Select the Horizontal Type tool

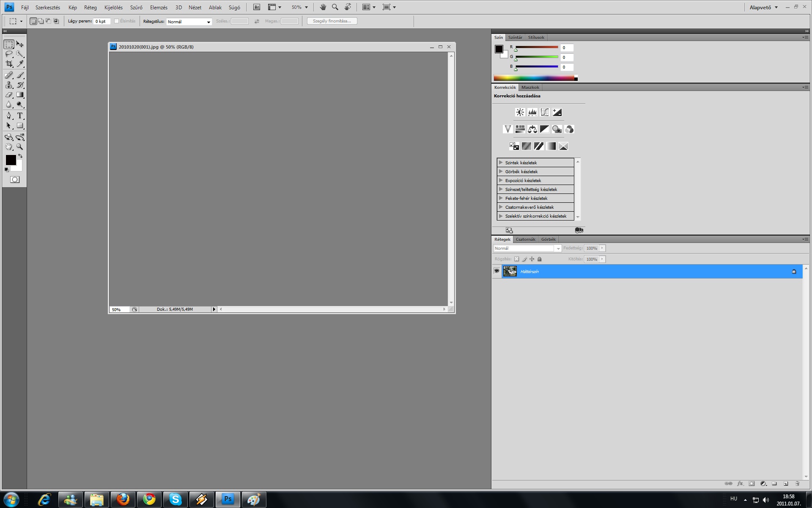20,116
